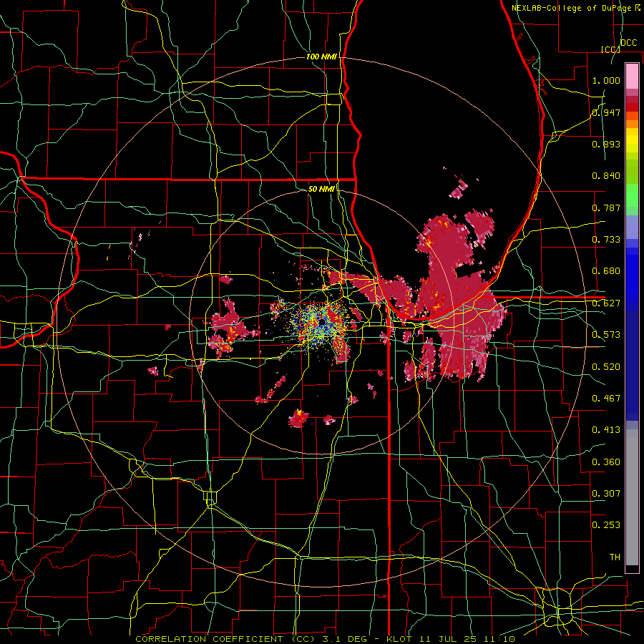Select the 0.307 scale value

pos(606,494)
